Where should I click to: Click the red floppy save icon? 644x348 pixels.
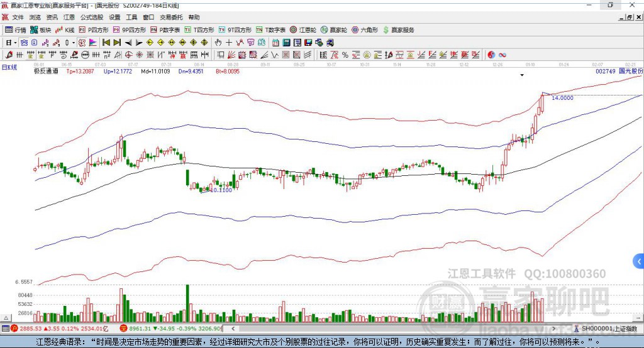pyautogui.click(x=308, y=42)
